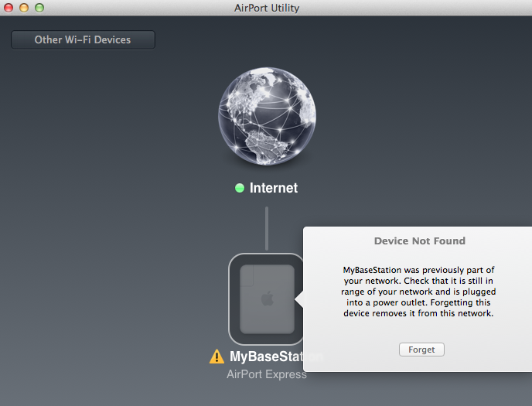
Task: Click the popover message about MyBaseStation
Action: [x=418, y=292]
